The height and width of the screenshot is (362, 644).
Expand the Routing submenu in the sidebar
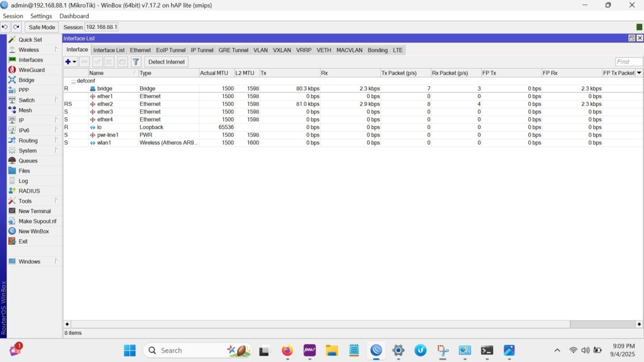click(56, 140)
